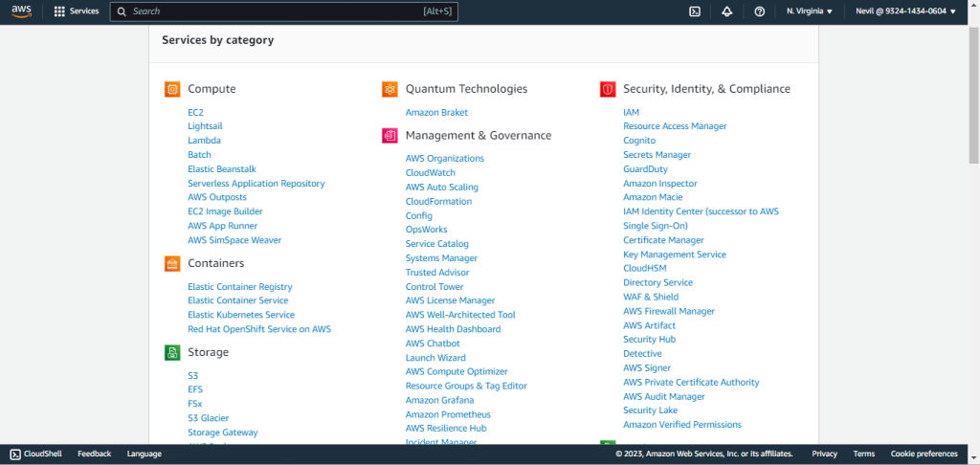Open AWS Outposts link

point(217,197)
